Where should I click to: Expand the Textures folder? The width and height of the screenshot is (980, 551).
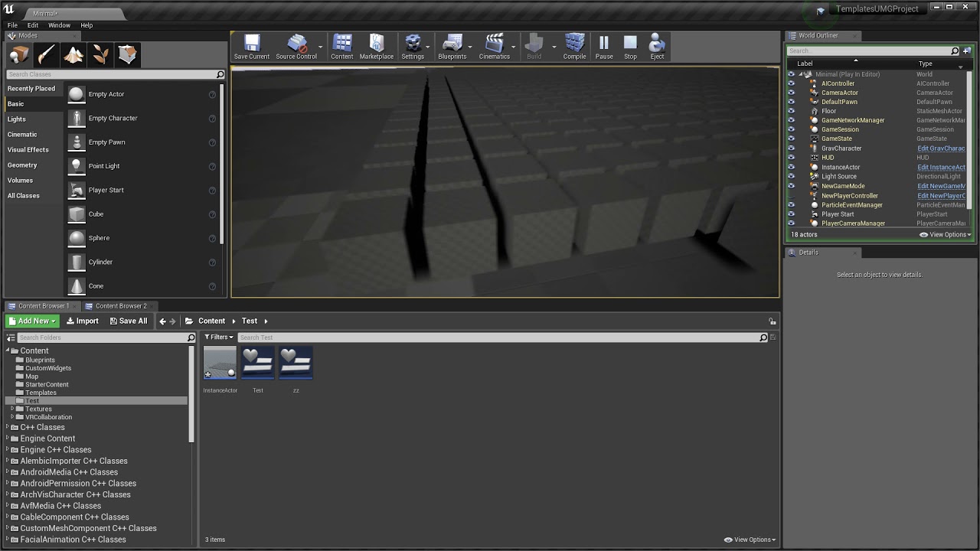click(12, 409)
